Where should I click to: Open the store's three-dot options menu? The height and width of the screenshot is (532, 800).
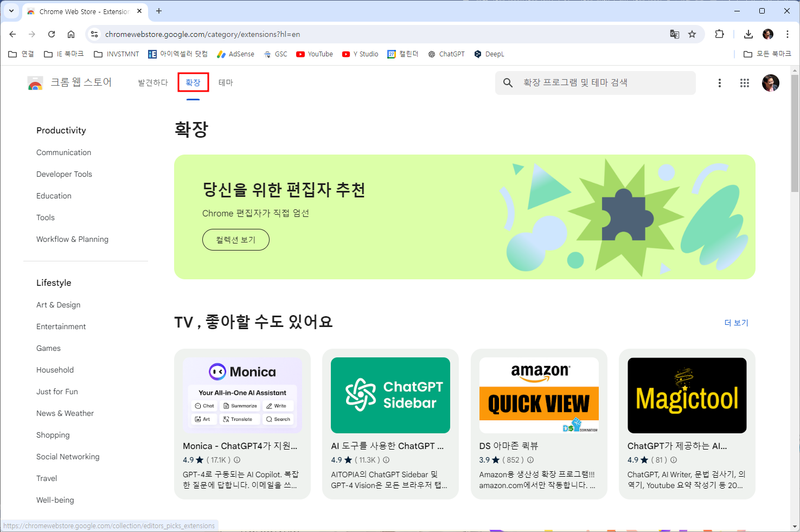tap(720, 83)
